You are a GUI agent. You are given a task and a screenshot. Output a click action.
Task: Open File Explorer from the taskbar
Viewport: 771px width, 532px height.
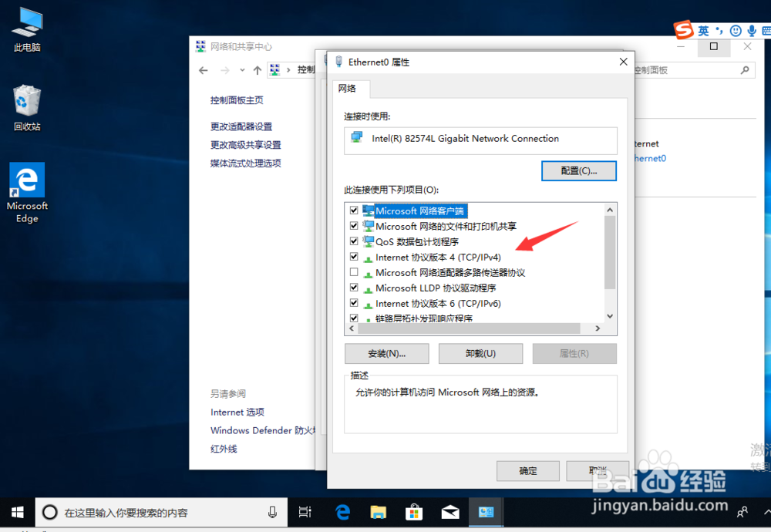tap(378, 512)
